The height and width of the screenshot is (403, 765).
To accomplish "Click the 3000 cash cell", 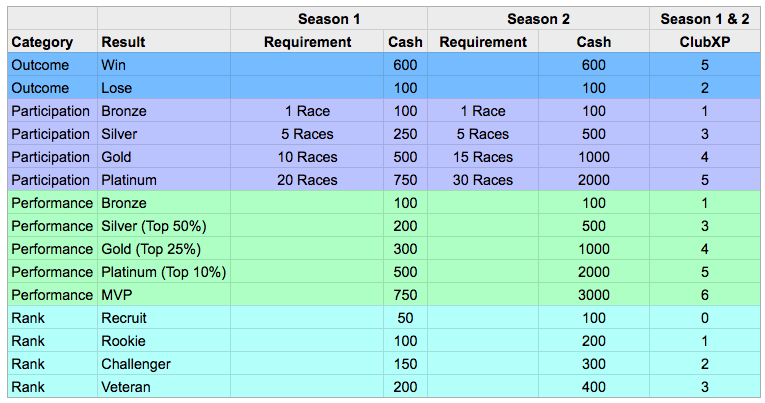I will coord(594,295).
